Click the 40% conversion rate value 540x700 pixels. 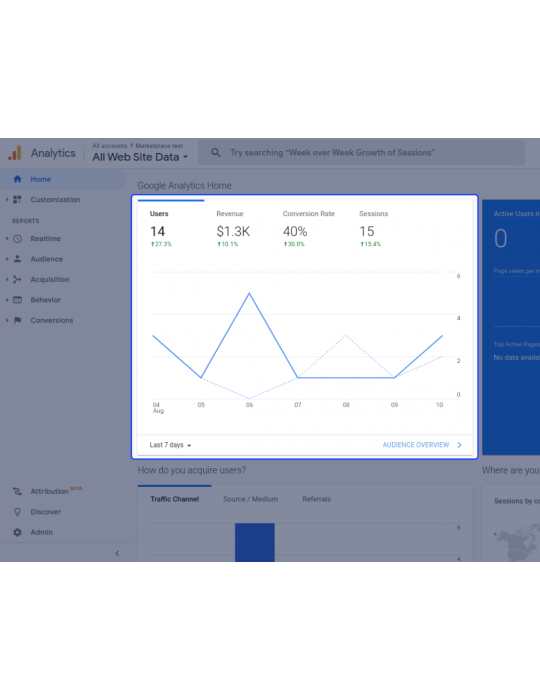(x=295, y=231)
